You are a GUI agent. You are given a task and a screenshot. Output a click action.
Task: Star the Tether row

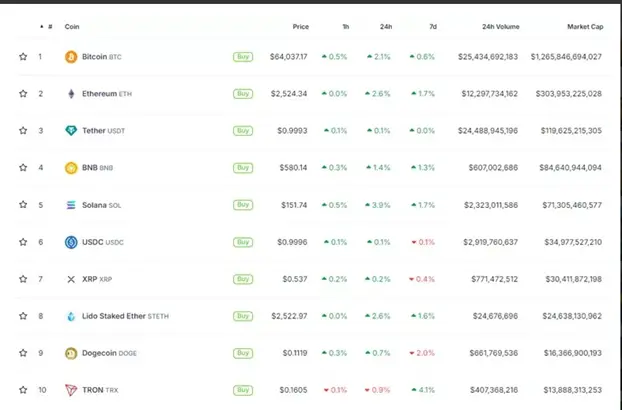23,130
